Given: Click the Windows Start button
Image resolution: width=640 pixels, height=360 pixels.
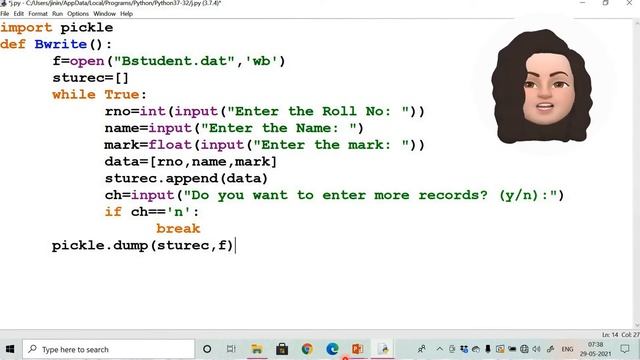Looking at the screenshot, I should tap(10, 349).
